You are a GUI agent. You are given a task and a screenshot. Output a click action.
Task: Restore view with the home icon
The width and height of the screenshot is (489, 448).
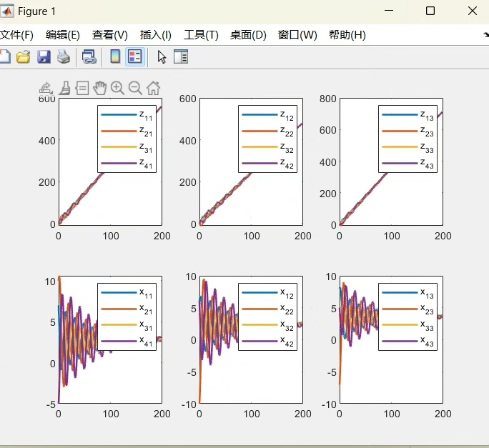point(154,88)
